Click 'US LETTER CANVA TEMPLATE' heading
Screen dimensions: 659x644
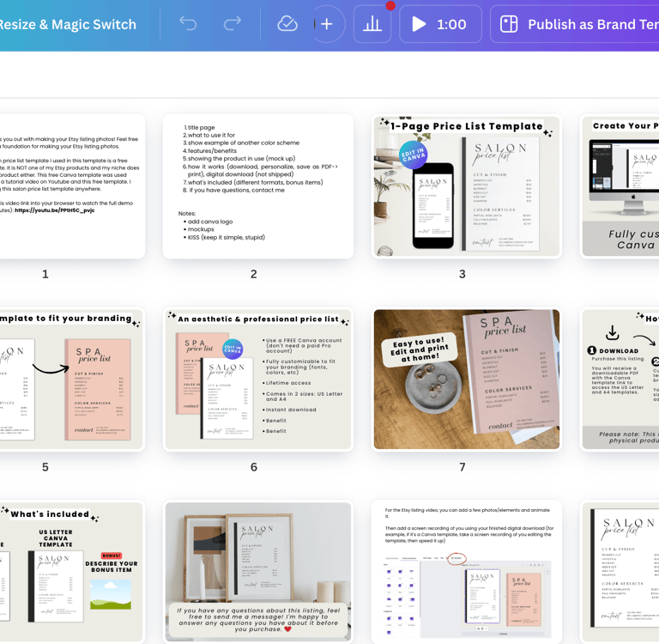click(x=56, y=538)
